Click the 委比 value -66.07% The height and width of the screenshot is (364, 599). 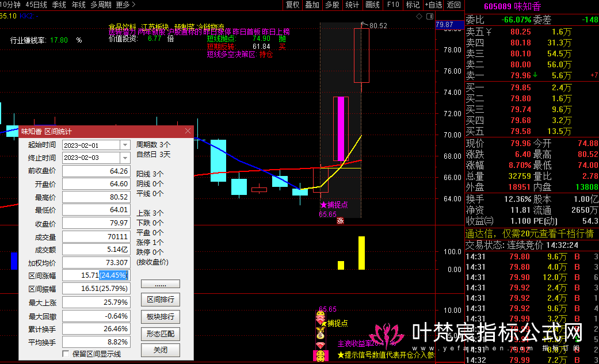coord(516,20)
